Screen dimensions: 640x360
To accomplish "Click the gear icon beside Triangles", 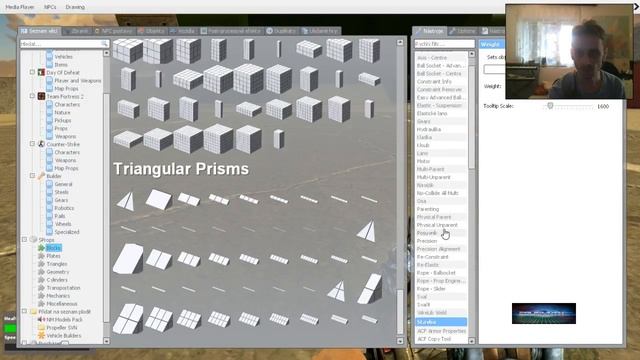I will coord(41,264).
